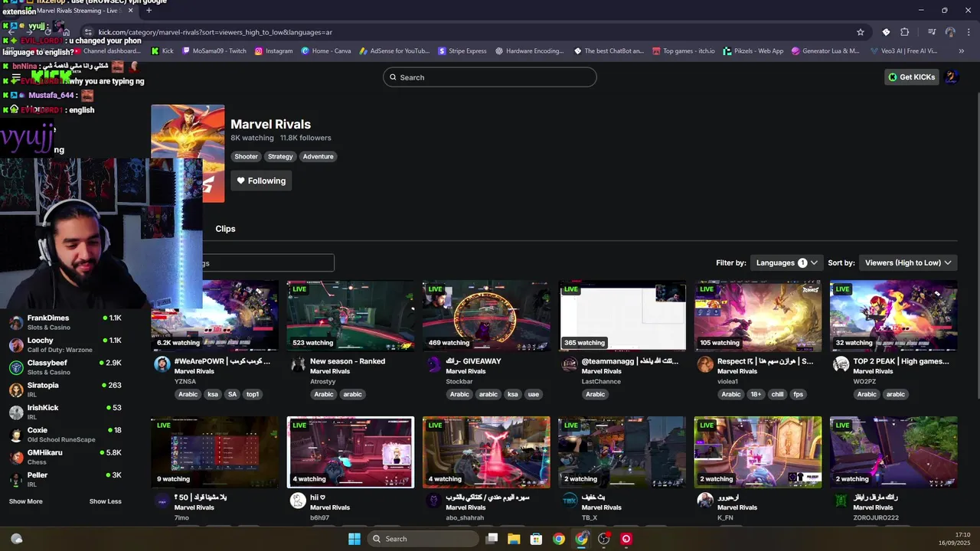The height and width of the screenshot is (551, 980).
Task: Open the Windows Start menu
Action: point(354,539)
